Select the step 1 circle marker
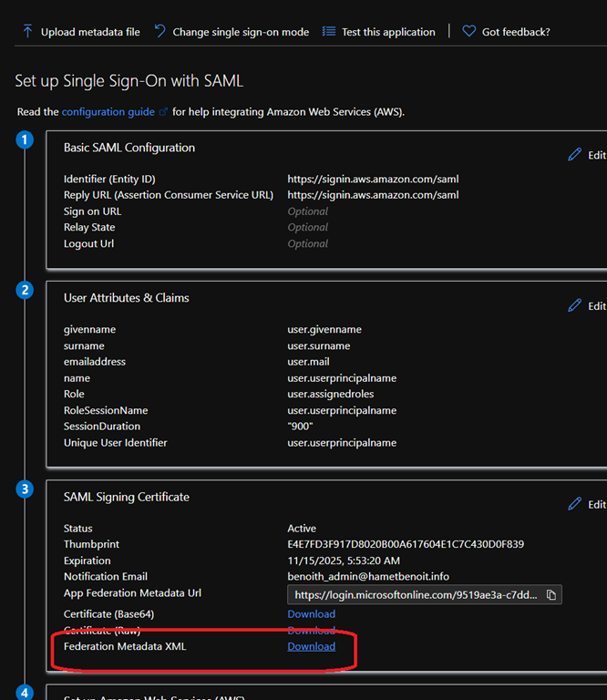Screen dimensions: 607x700 tap(25, 140)
